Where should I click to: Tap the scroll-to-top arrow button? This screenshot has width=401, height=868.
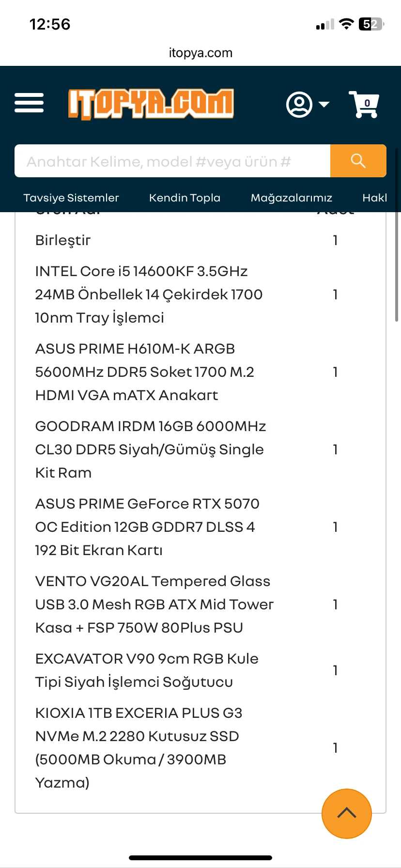coord(346,813)
